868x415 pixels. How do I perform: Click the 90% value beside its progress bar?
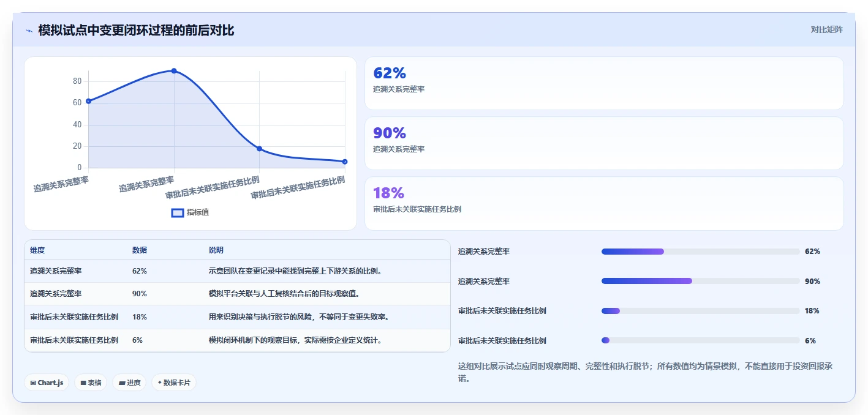(x=812, y=282)
